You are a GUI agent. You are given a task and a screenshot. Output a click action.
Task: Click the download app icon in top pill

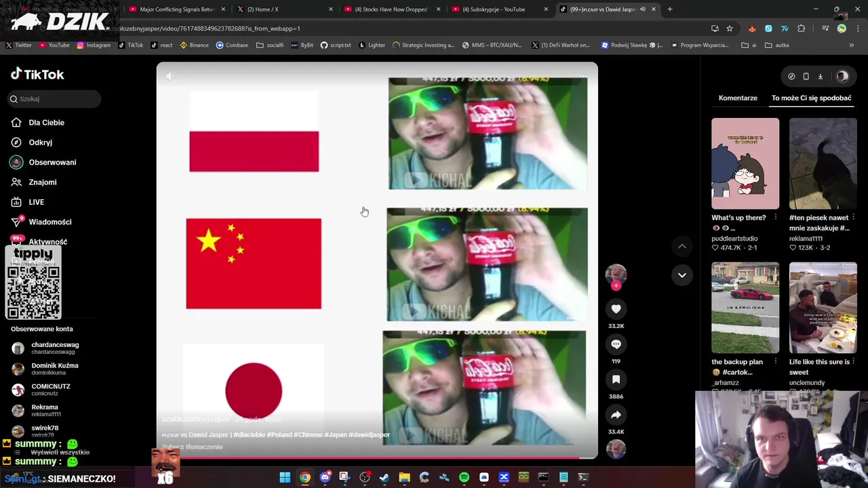coord(820,77)
